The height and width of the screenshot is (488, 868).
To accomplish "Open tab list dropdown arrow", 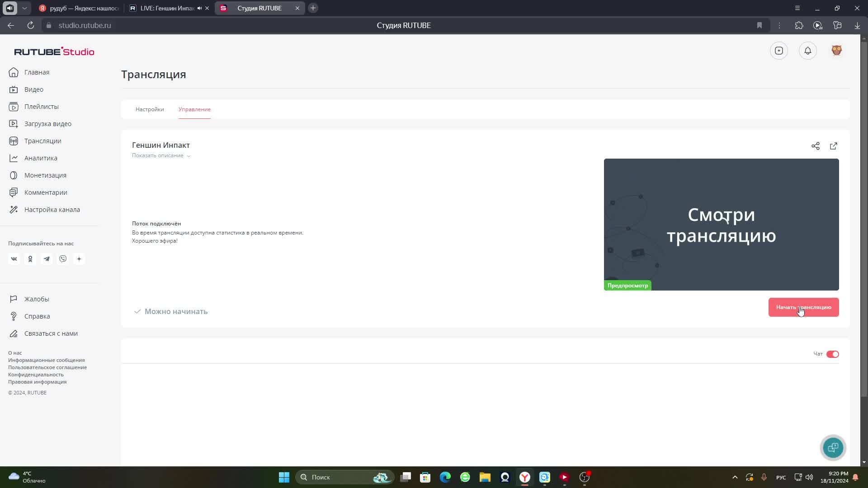I will coord(25,8).
